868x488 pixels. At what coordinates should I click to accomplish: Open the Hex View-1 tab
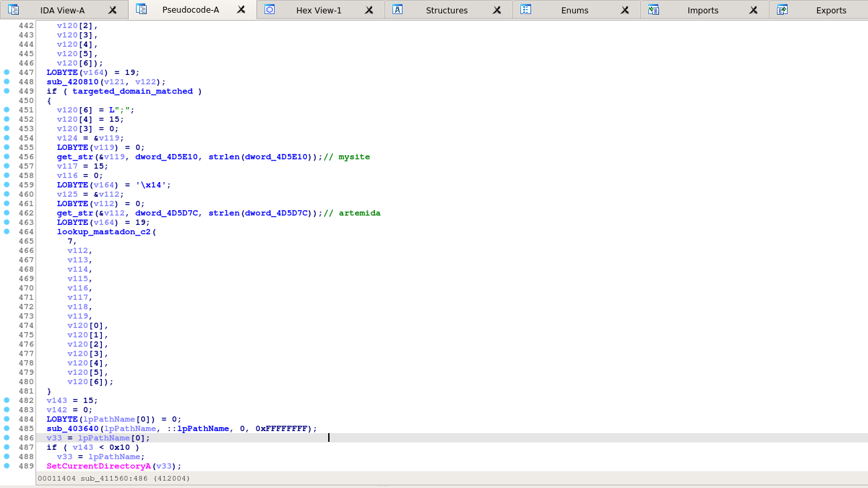click(x=319, y=10)
